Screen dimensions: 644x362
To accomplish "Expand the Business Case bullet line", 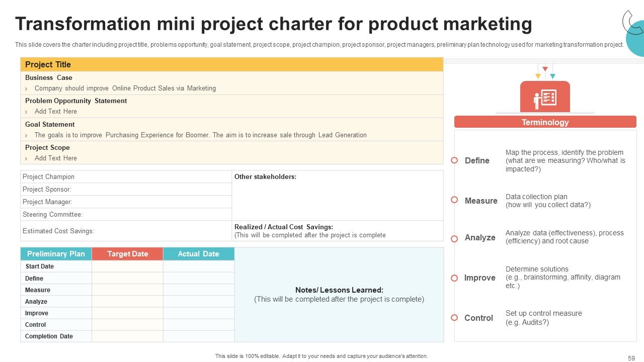I will coord(120,88).
